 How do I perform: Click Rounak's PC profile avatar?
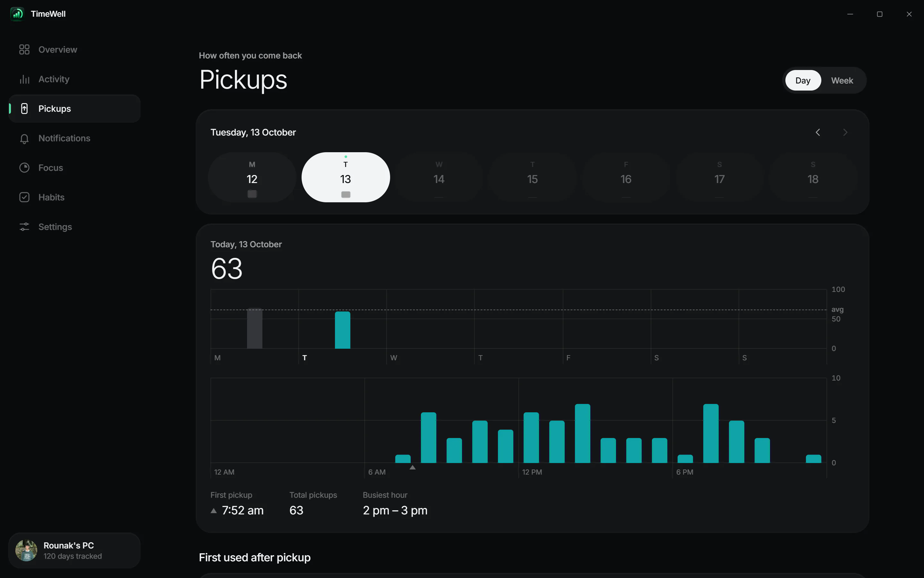[26, 550]
